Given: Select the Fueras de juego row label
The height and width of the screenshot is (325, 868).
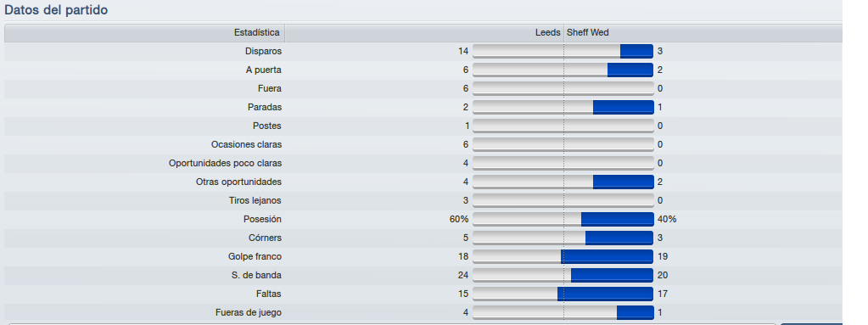Looking at the screenshot, I should pyautogui.click(x=249, y=313).
